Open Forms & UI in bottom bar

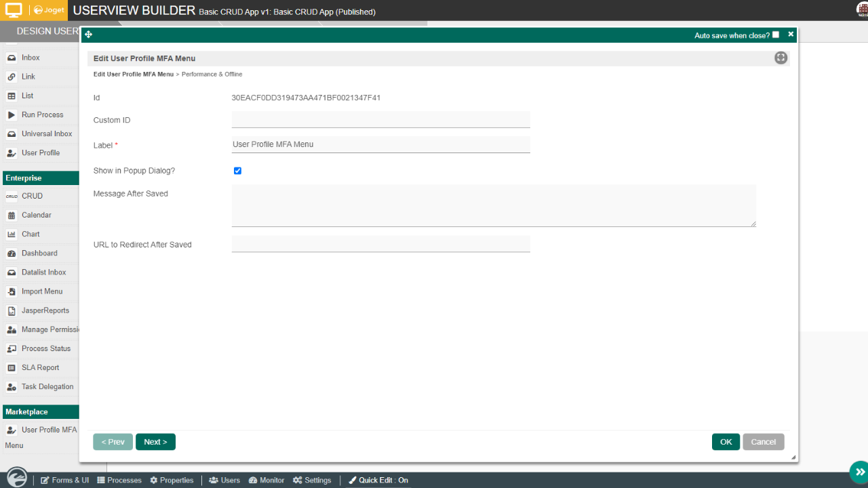click(x=64, y=480)
